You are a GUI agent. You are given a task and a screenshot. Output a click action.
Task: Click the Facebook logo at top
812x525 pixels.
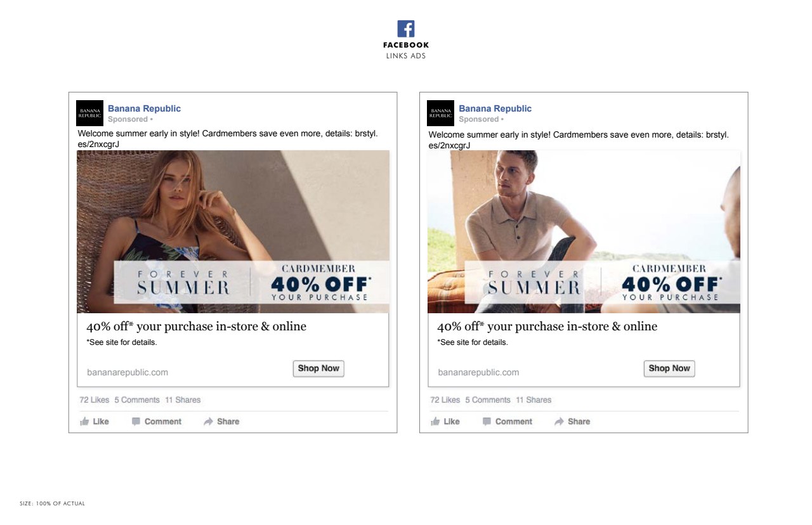(406, 29)
